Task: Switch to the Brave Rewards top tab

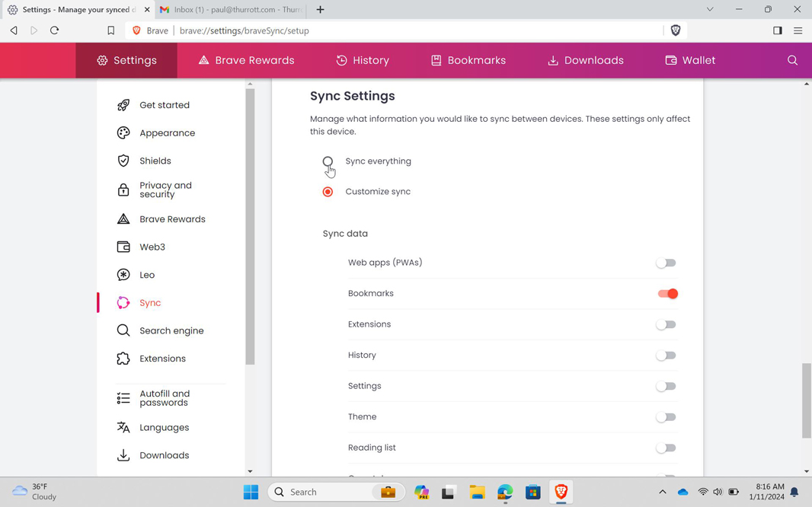Action: [246, 60]
